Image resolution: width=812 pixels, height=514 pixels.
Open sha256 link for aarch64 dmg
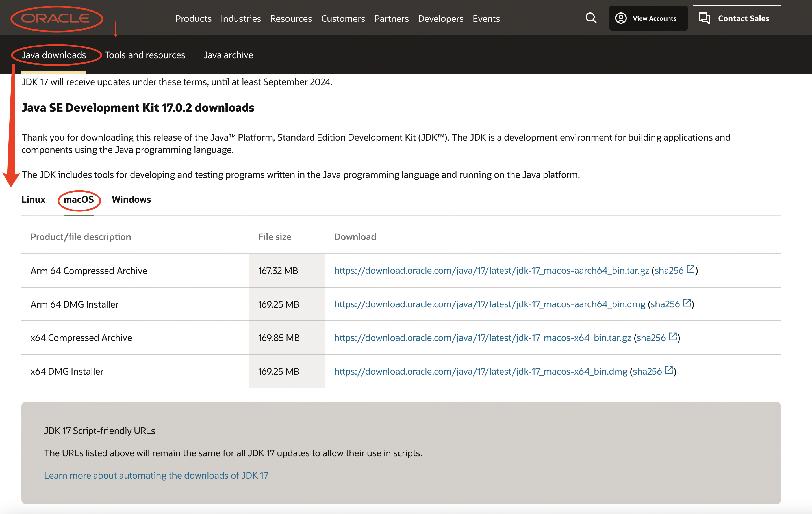click(665, 304)
